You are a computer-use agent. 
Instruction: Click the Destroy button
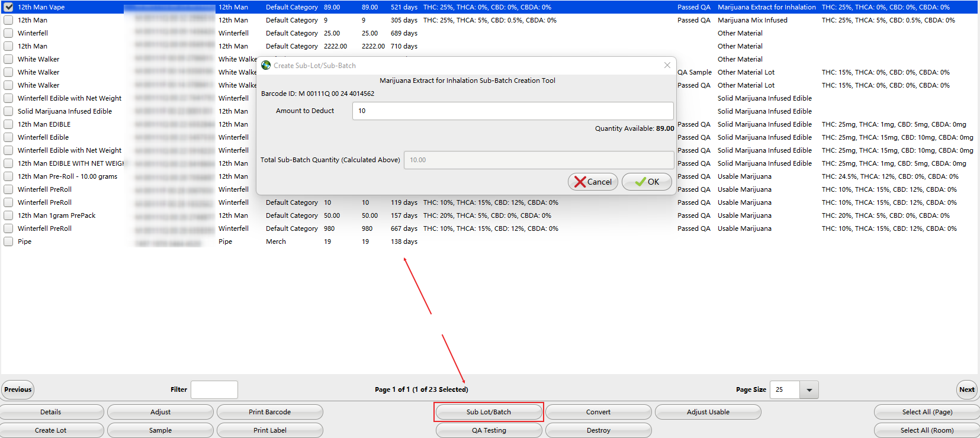(x=598, y=430)
